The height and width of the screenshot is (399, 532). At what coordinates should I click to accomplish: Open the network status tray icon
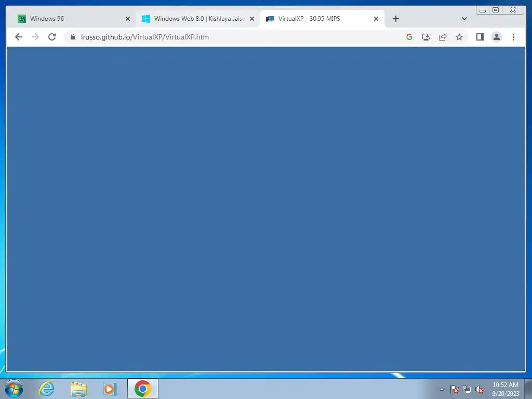[x=467, y=389]
